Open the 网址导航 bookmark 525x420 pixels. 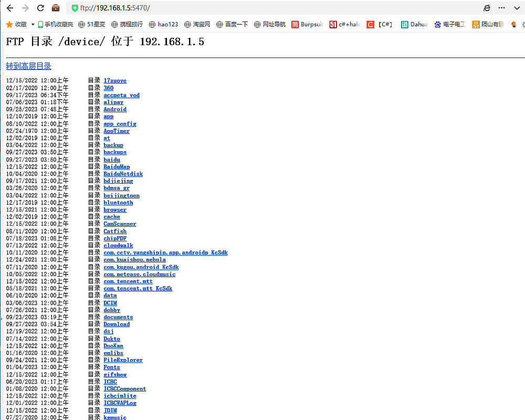[270, 24]
